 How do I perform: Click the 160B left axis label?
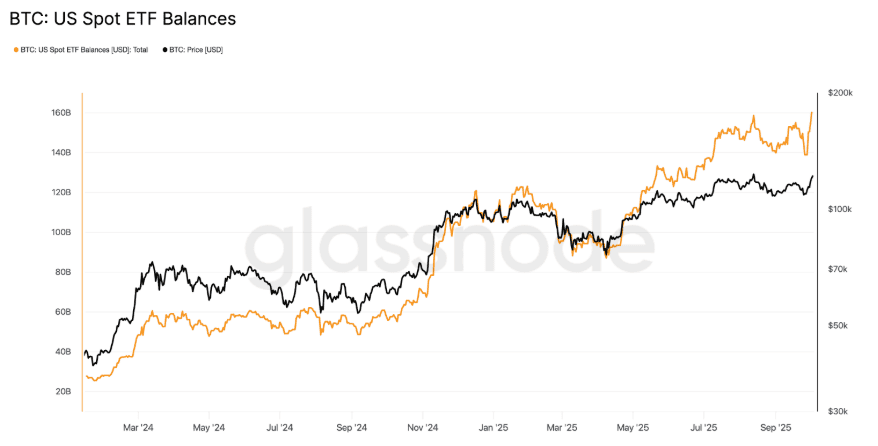coord(61,113)
